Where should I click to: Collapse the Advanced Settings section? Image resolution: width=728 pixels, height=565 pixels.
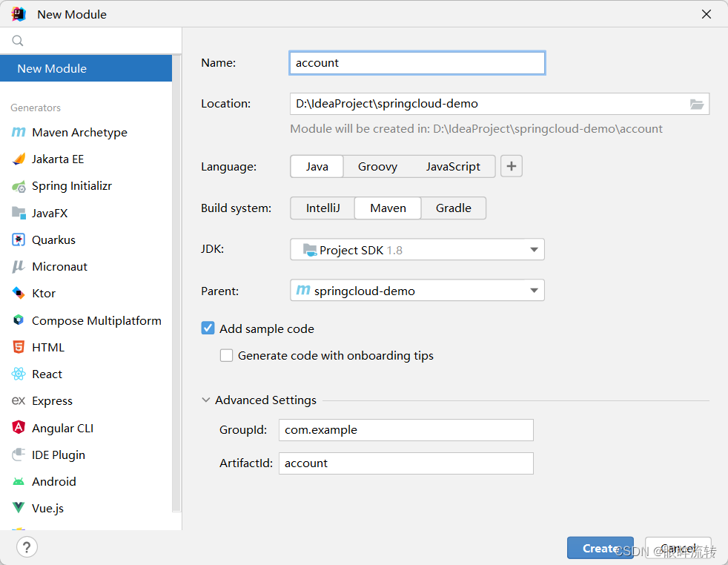click(205, 400)
